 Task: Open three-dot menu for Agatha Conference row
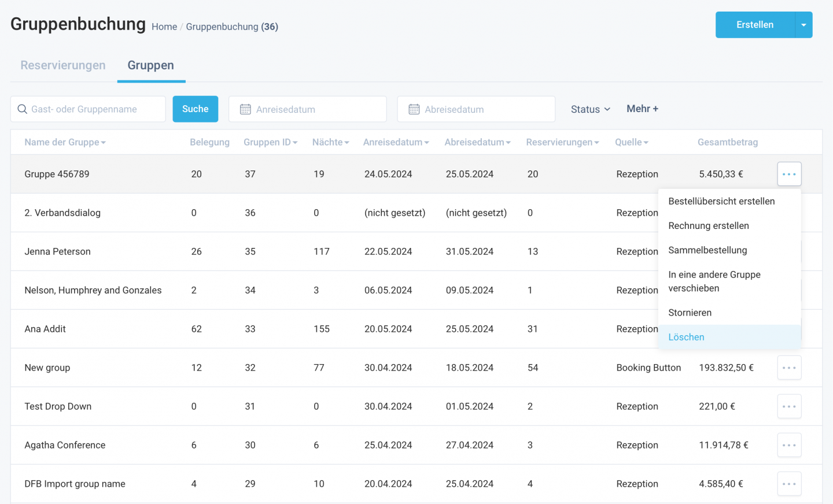(x=789, y=445)
